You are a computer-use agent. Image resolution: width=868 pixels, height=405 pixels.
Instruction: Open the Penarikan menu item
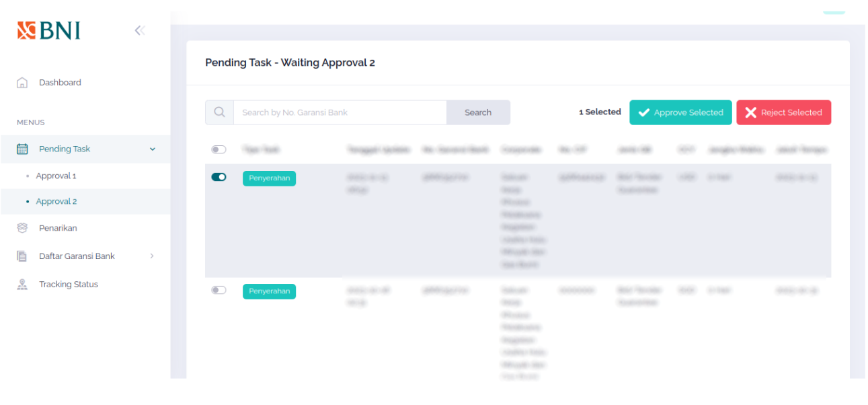click(58, 228)
